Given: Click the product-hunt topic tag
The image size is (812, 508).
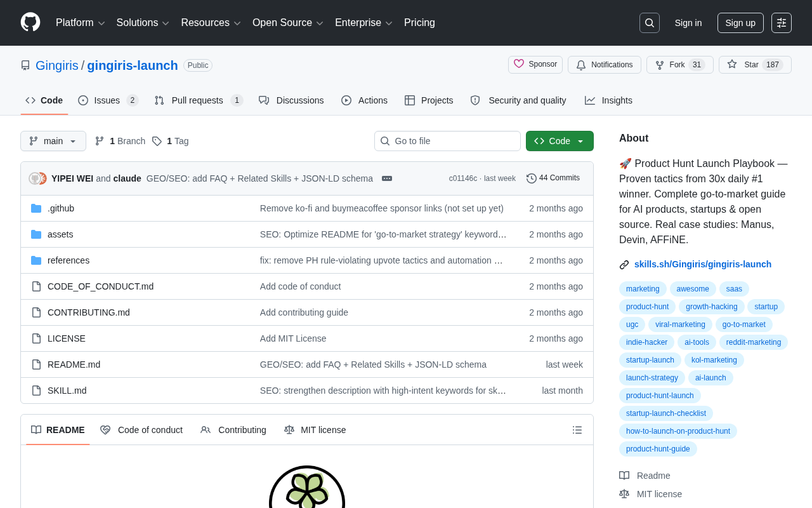Looking at the screenshot, I should 647,307.
